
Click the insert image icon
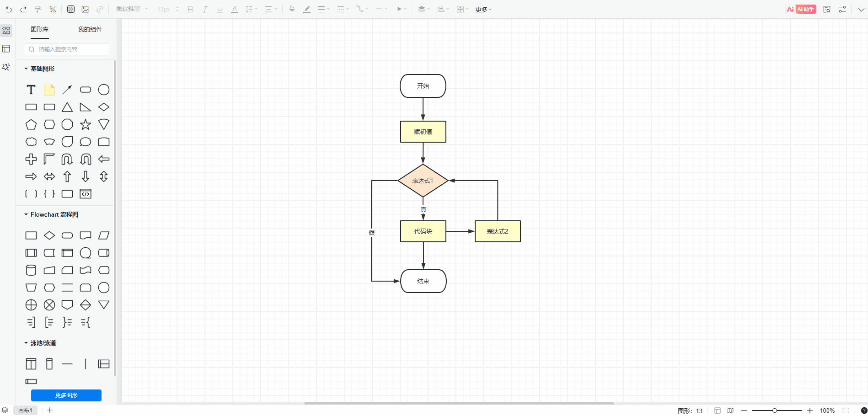[85, 9]
